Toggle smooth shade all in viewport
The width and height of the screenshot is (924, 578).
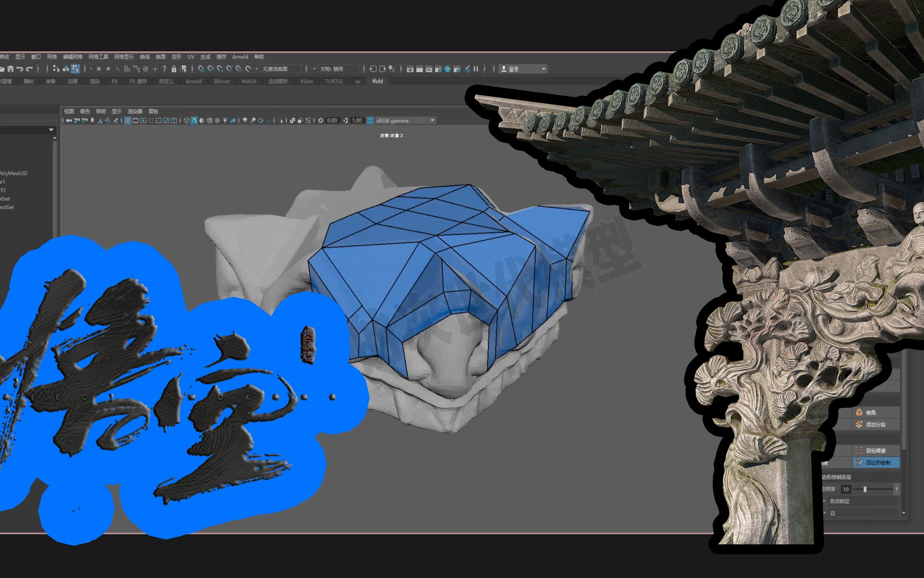[x=194, y=121]
